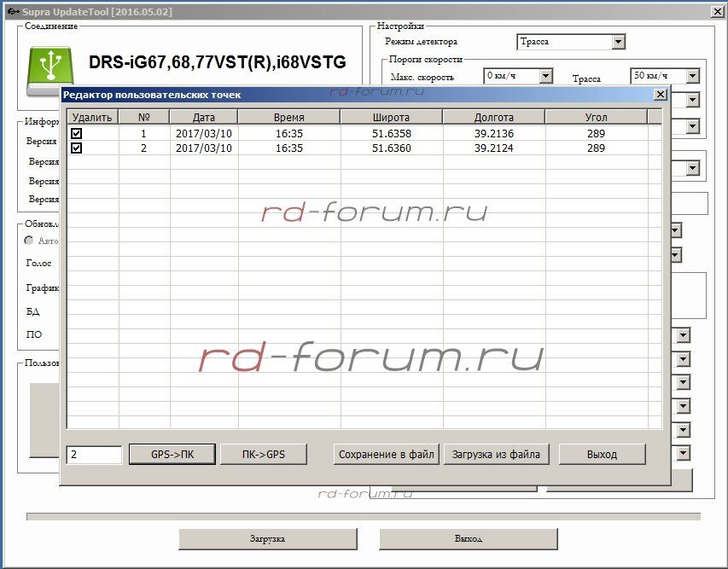Click the Загрузка из файла button
The image size is (728, 569).
pos(496,455)
